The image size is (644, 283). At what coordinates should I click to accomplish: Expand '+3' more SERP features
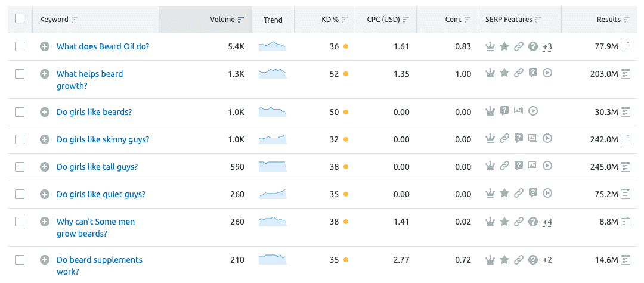547,46
